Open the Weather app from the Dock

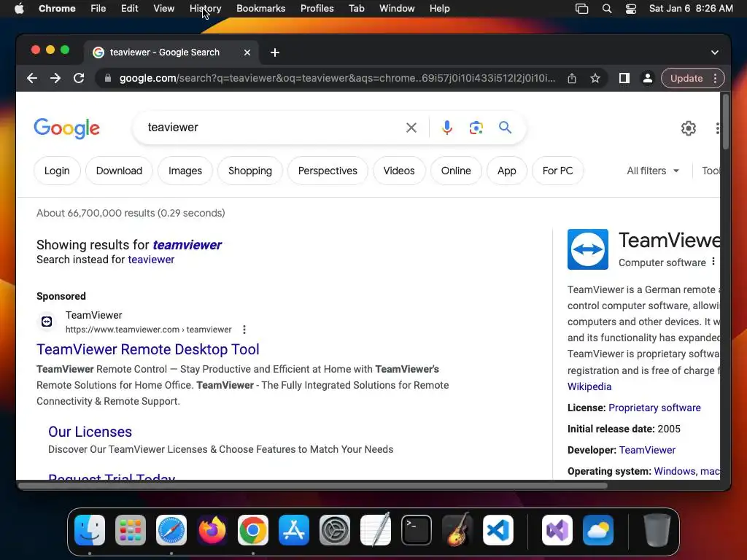tap(598, 530)
